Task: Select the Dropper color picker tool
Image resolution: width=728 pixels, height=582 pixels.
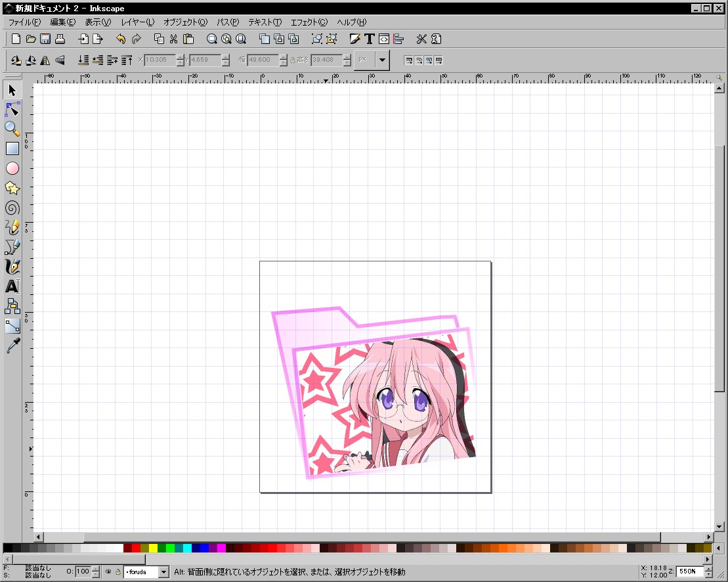Action: pyautogui.click(x=12, y=346)
